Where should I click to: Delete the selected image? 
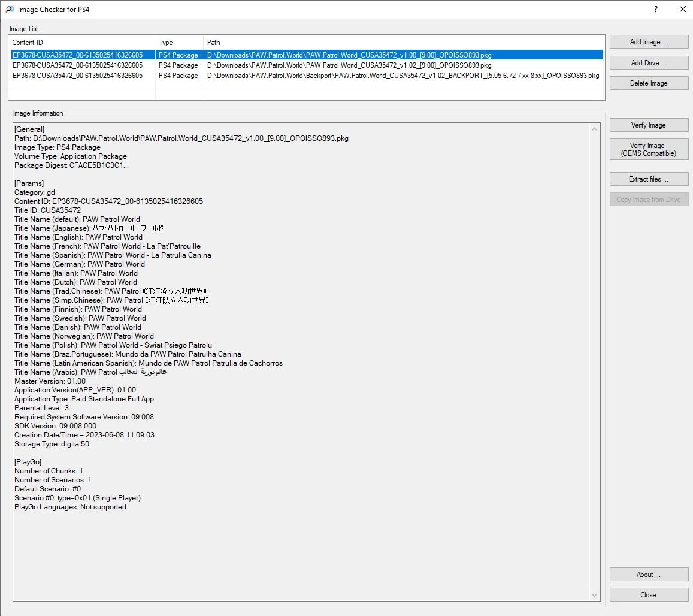[x=648, y=83]
